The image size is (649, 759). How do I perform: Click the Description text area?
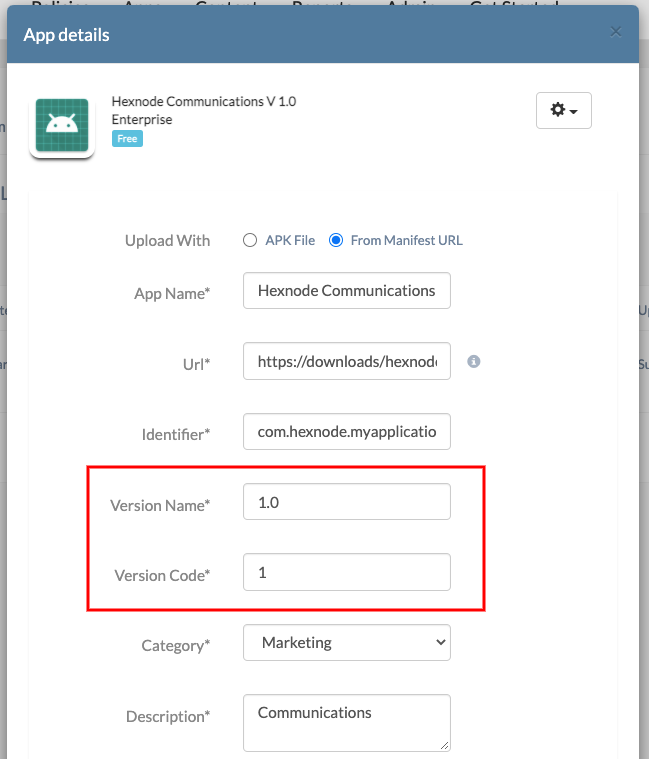click(347, 723)
